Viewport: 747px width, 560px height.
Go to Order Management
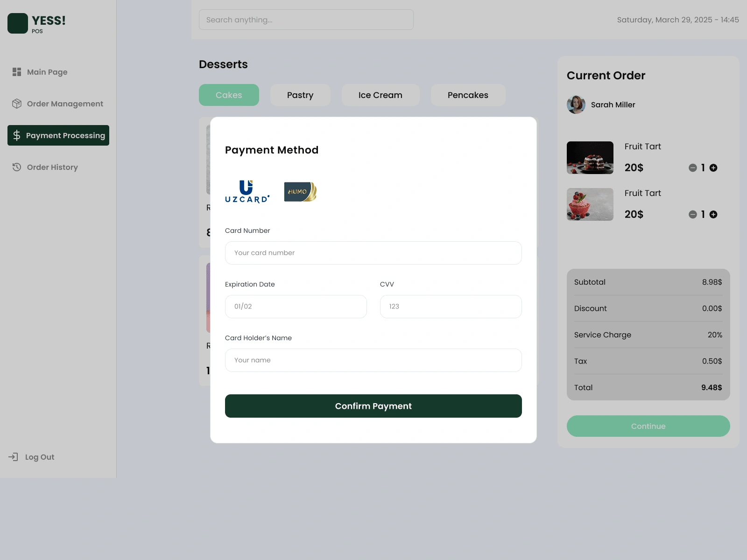(x=64, y=104)
